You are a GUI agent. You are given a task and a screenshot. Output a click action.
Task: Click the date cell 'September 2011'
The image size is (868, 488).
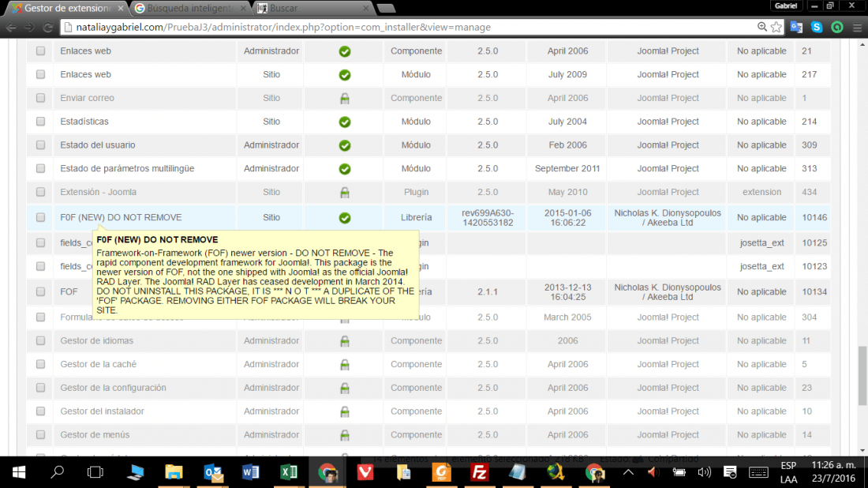(x=567, y=168)
